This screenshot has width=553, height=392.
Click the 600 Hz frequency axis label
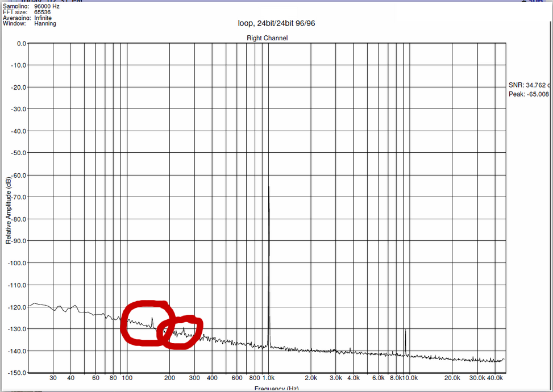(237, 378)
